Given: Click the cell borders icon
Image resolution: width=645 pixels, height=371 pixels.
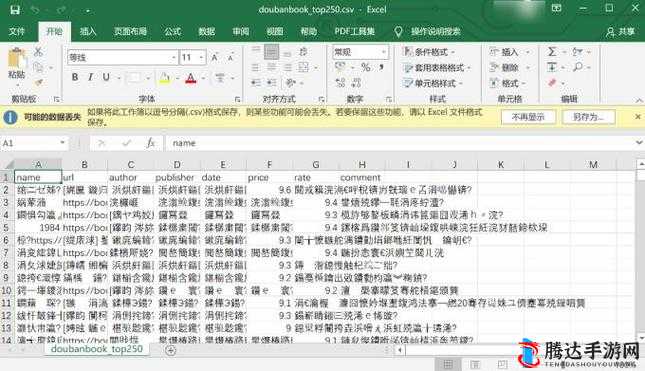Looking at the screenshot, I should (134, 77).
